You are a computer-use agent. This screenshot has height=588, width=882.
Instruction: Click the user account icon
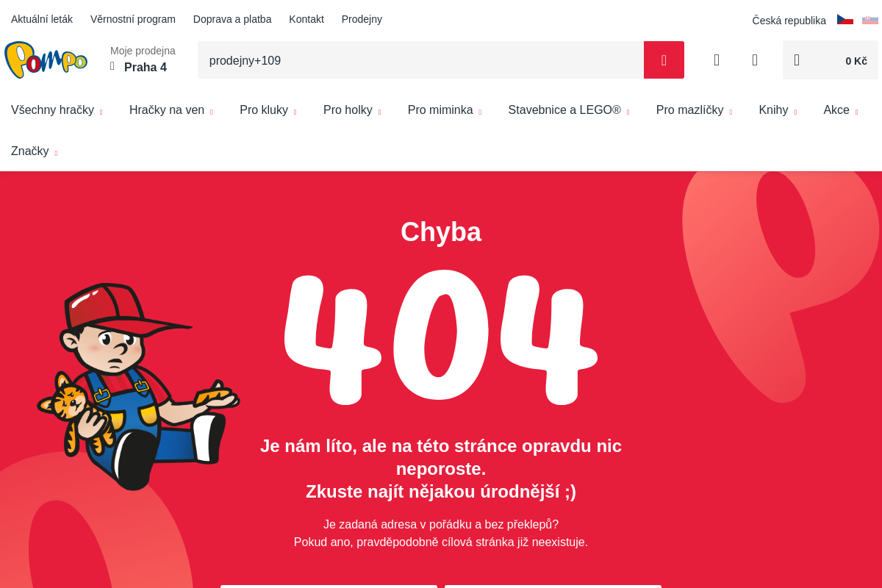717,60
